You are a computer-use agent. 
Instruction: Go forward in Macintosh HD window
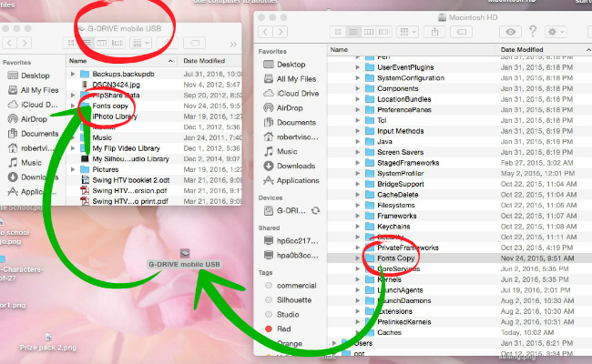pyautogui.click(x=281, y=32)
